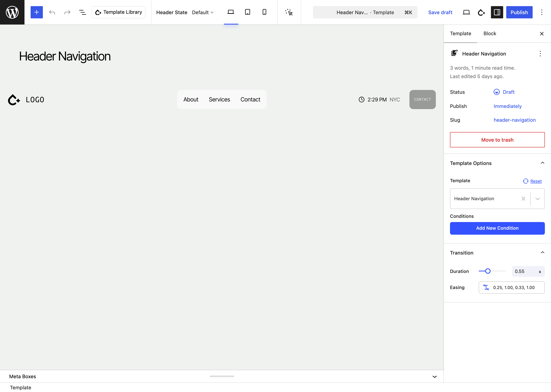This screenshot has width=551, height=392.
Task: Click the Template meta box label
Action: (20, 387)
